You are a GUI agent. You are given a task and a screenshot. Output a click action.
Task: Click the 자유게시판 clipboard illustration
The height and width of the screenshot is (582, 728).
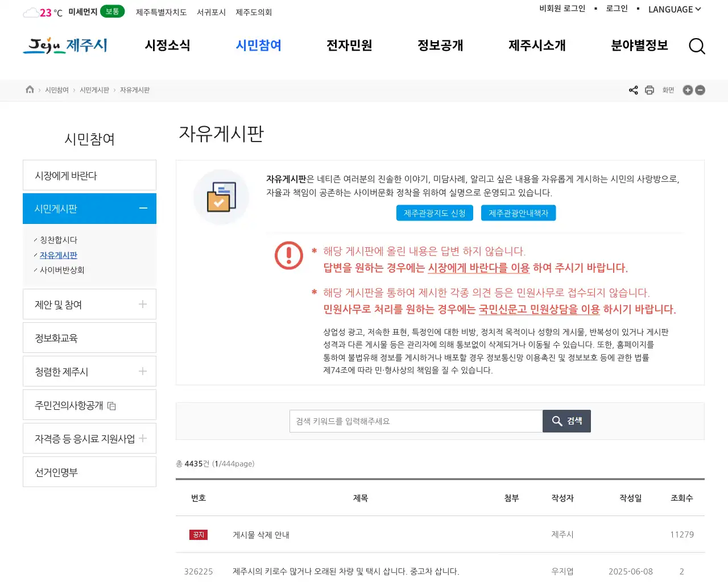click(221, 197)
